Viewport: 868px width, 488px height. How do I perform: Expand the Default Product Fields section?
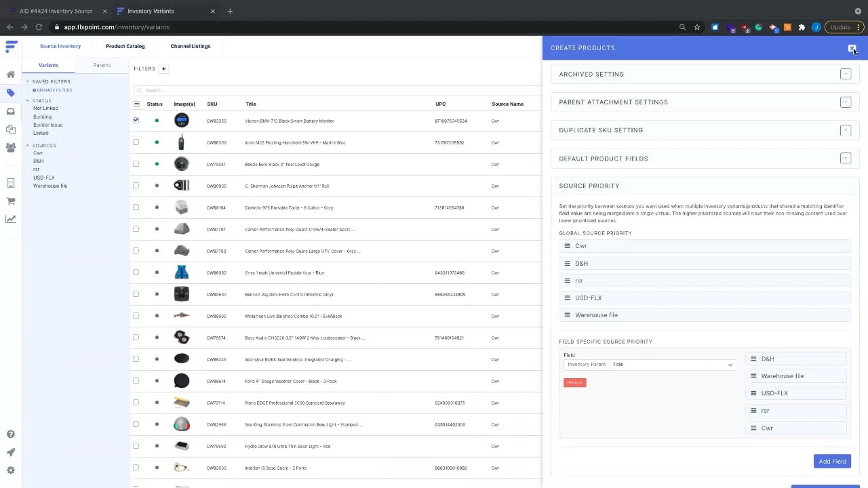pos(846,158)
